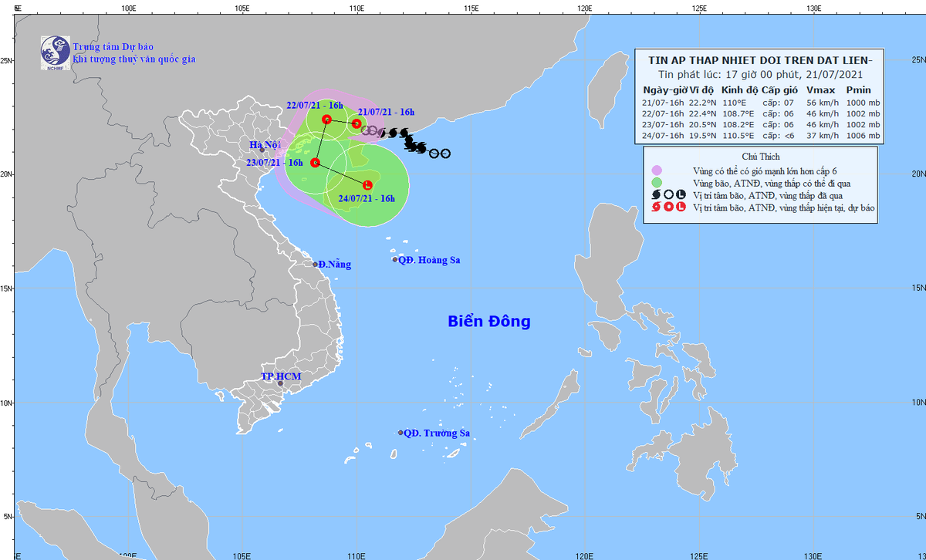926x560 pixels.
Task: Click the Đ.Nẵng city dot on the coast
Action: tap(316, 265)
